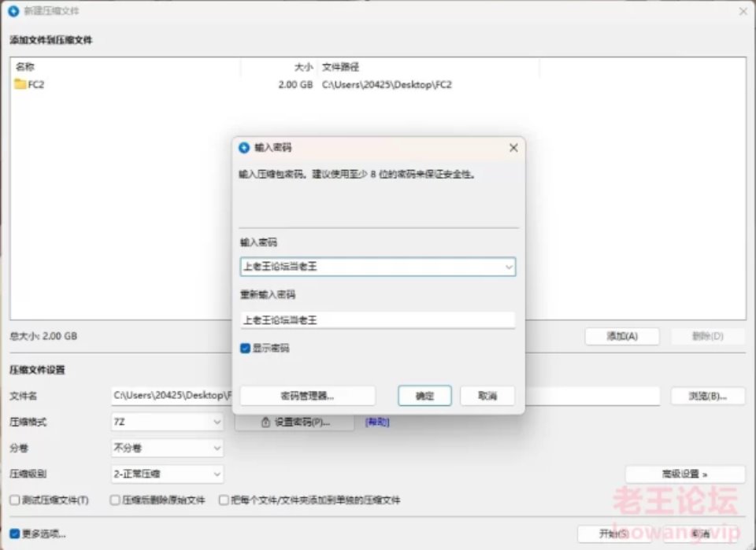Screen dimensions: 756x550
Task: Enable 测试压缩文件(T) checkbox
Action: click(x=15, y=500)
